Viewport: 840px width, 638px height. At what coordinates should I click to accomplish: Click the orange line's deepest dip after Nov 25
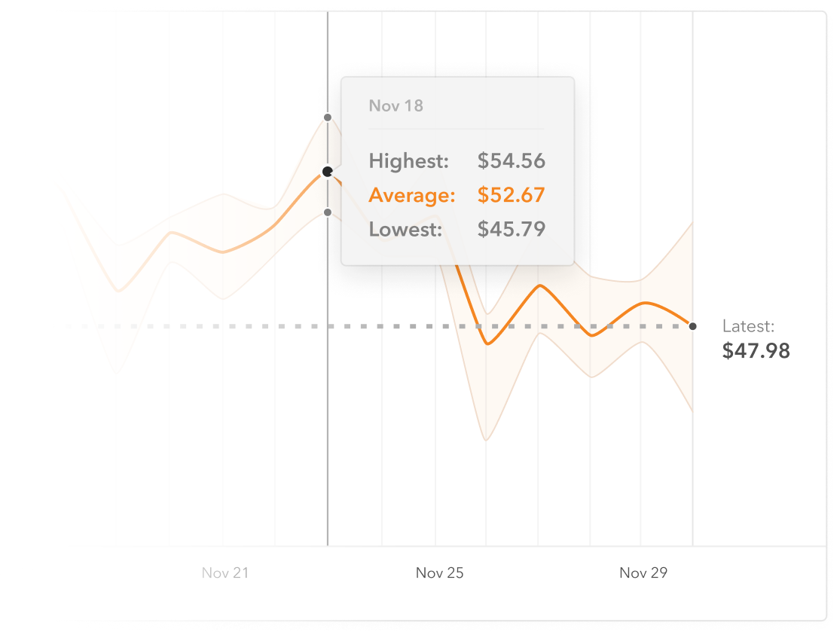[x=488, y=344]
